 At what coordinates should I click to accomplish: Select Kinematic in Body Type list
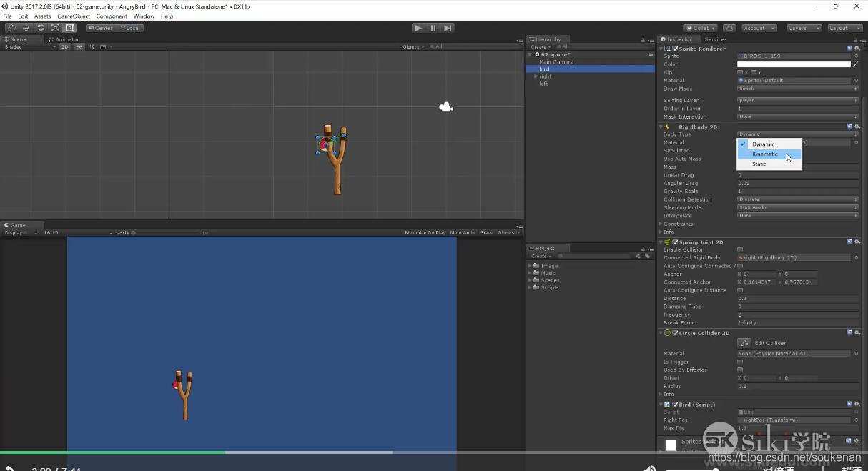tap(769, 154)
